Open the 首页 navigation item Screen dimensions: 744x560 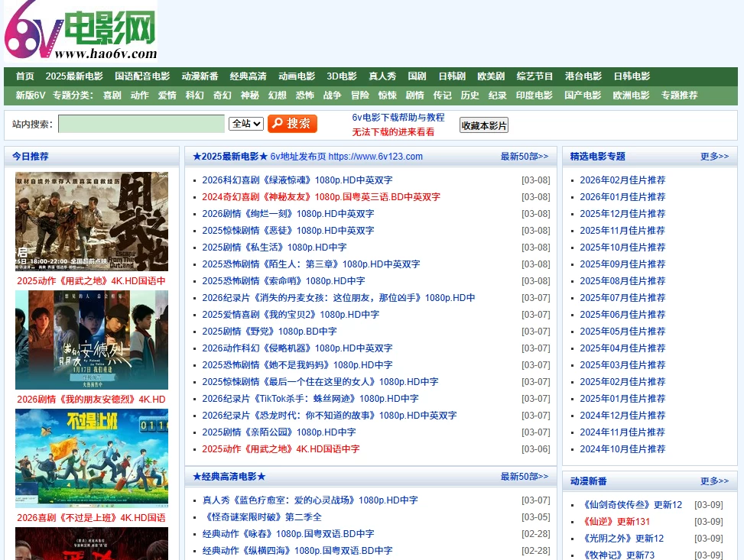click(x=25, y=76)
